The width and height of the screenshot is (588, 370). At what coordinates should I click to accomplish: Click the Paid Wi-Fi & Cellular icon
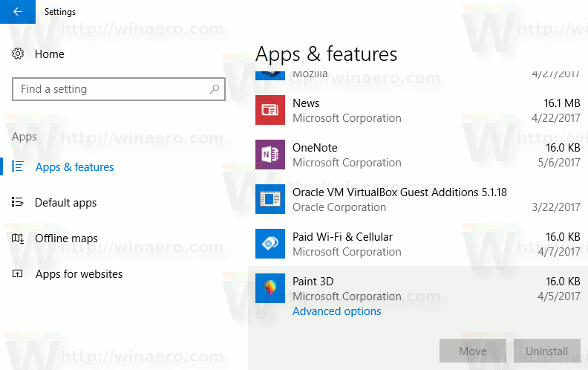(270, 244)
